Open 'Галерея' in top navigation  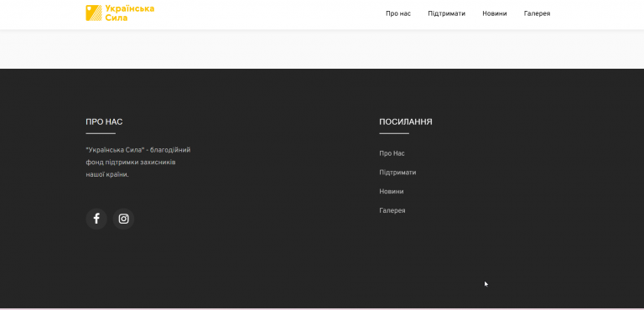pyautogui.click(x=537, y=13)
